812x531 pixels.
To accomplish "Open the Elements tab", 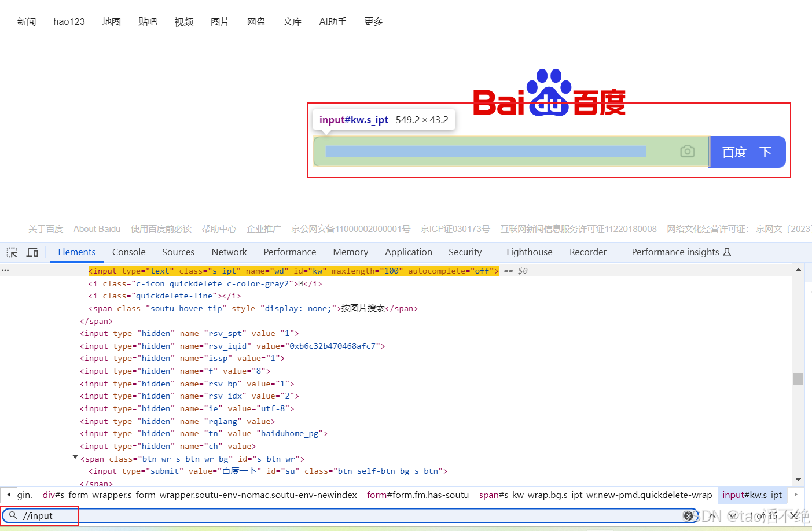I will [77, 252].
